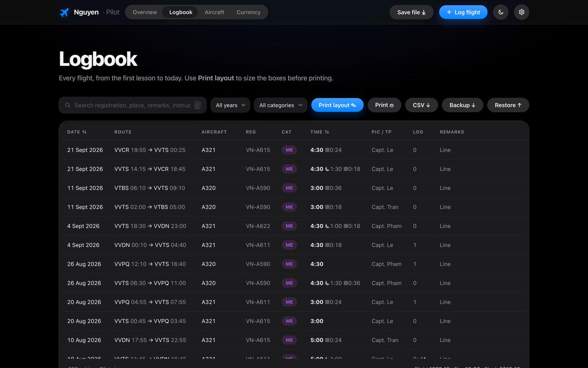Viewport: 588px width, 368px height.
Task: Click ME badge in VVTS 18:30 → VVDN row
Action: pos(289,226)
